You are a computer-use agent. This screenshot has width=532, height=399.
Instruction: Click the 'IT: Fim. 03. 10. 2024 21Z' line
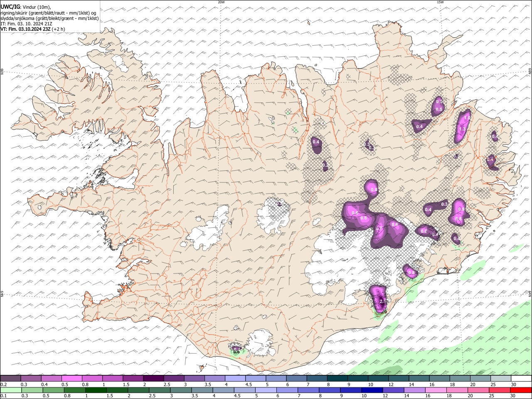(26, 24)
